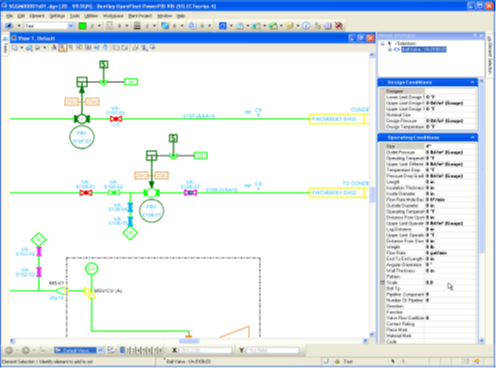Click the green database icon in the primary toolbar

(x=273, y=26)
